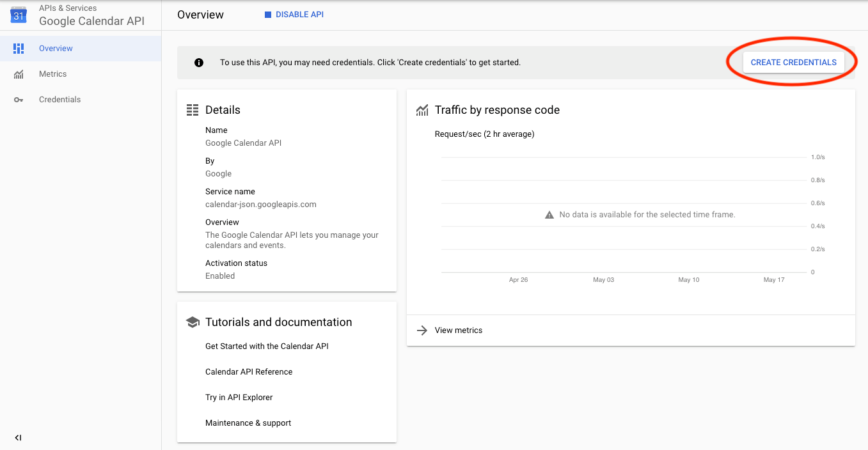Click the Request/sec (2 hr average) label

pos(484,134)
